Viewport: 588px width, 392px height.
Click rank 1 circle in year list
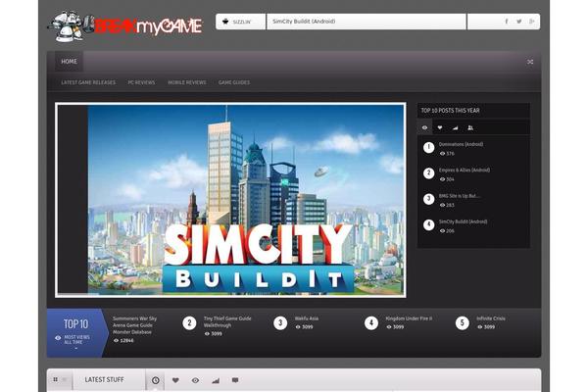[428, 147]
